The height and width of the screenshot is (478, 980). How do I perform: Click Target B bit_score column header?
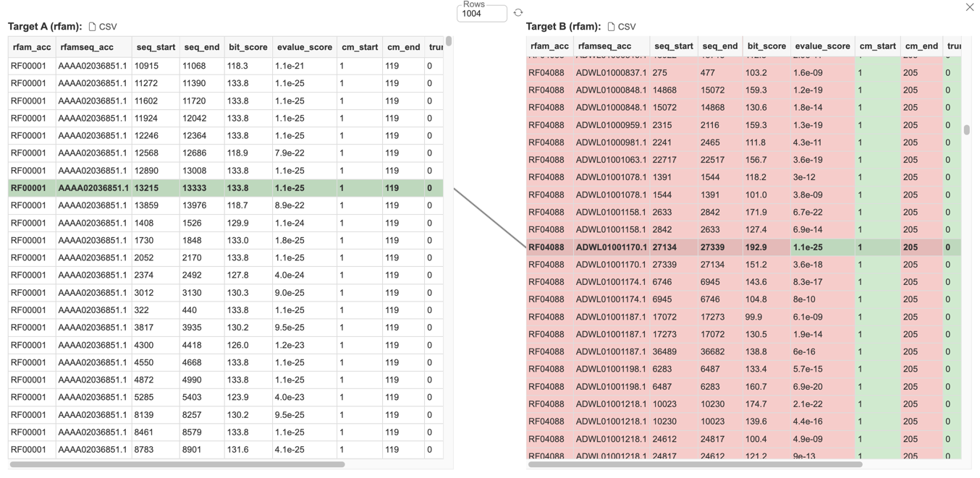point(766,46)
